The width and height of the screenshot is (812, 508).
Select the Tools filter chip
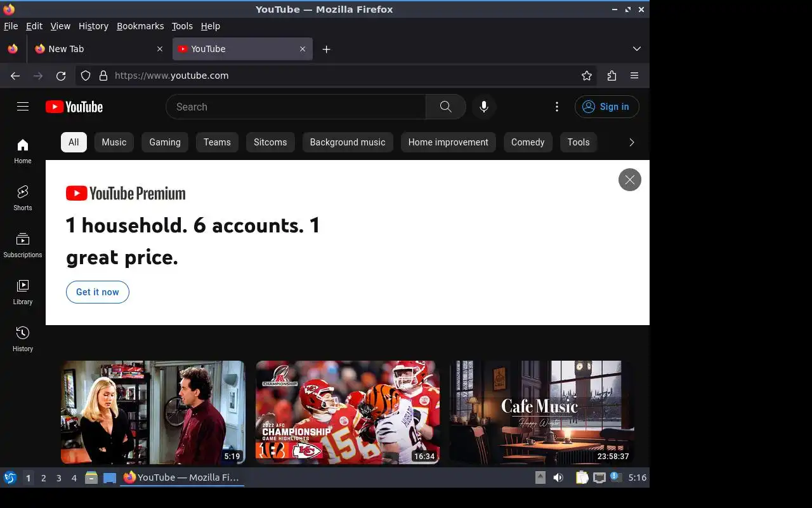(579, 142)
